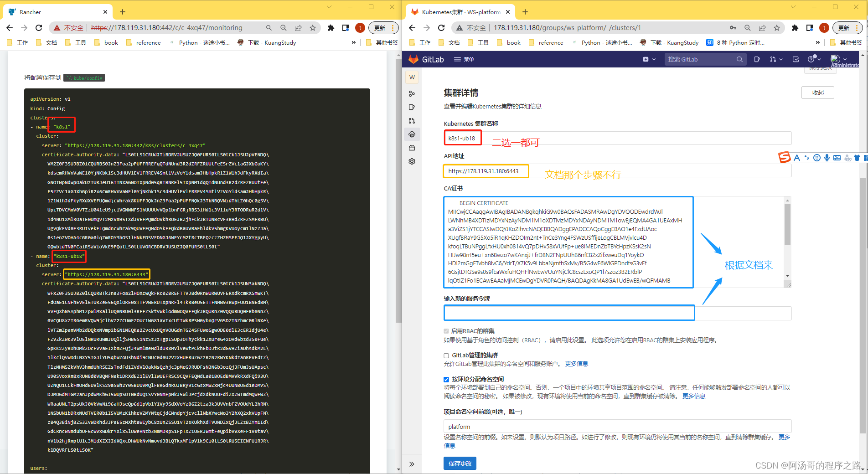
Task: Open settings gear sidebar icon
Action: pos(412,161)
